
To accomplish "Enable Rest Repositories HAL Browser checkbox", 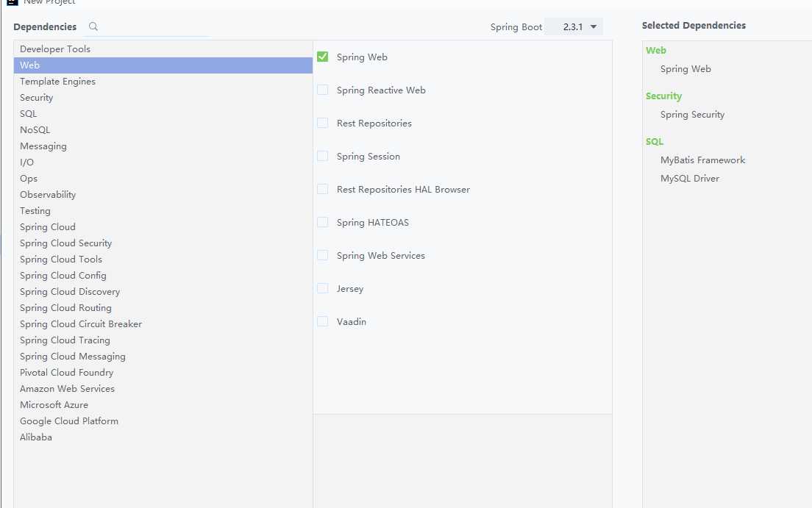I will pos(322,189).
